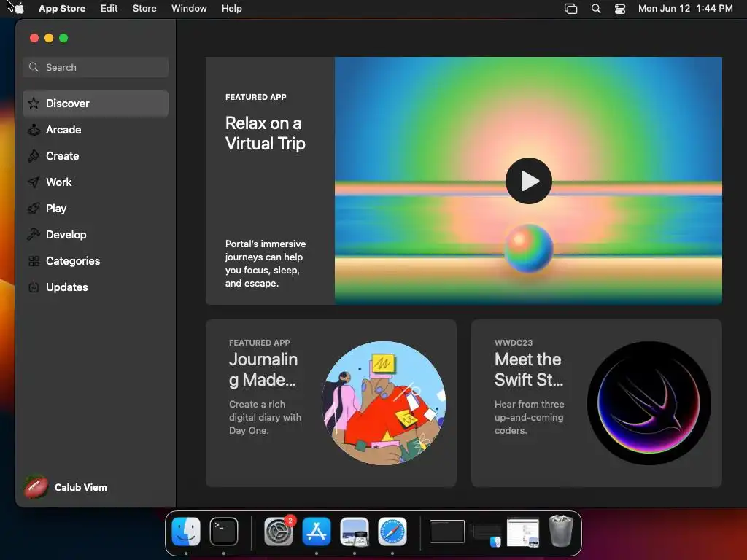
Task: Open the Help menu
Action: pyautogui.click(x=231, y=9)
